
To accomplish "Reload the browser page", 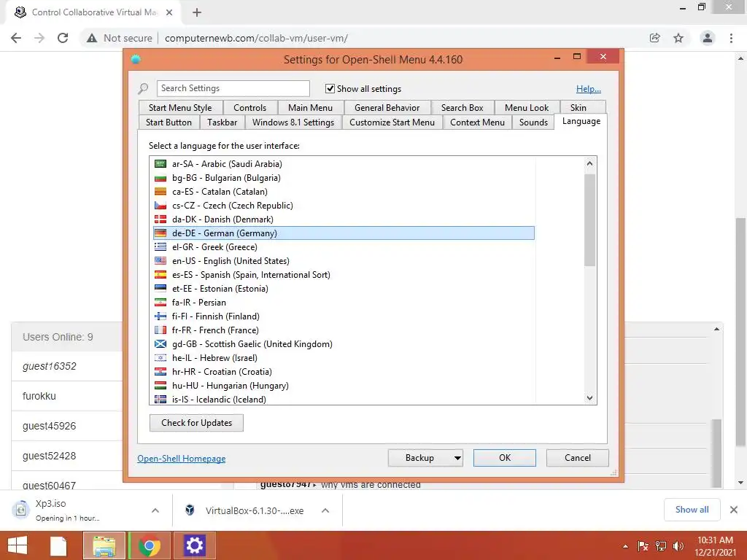I will click(x=63, y=38).
